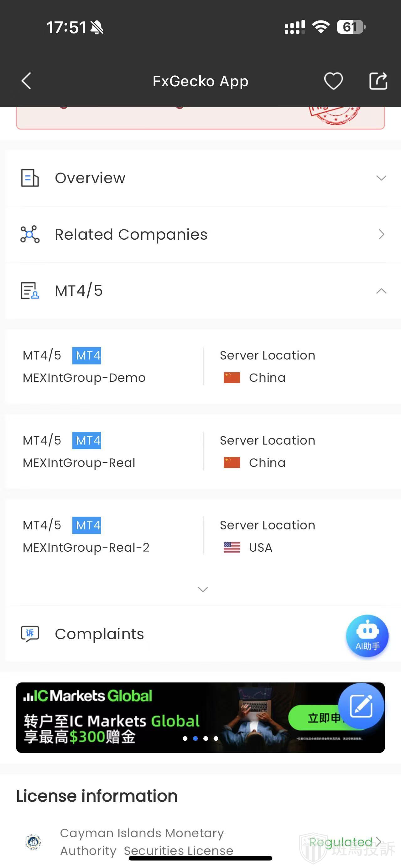Tap the Overview document icon
The image size is (401, 868).
click(x=30, y=178)
